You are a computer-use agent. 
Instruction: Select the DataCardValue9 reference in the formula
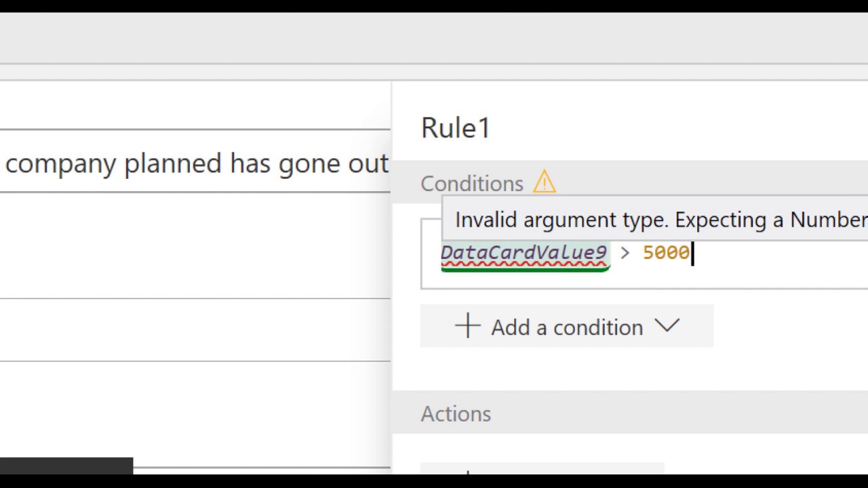coord(524,253)
